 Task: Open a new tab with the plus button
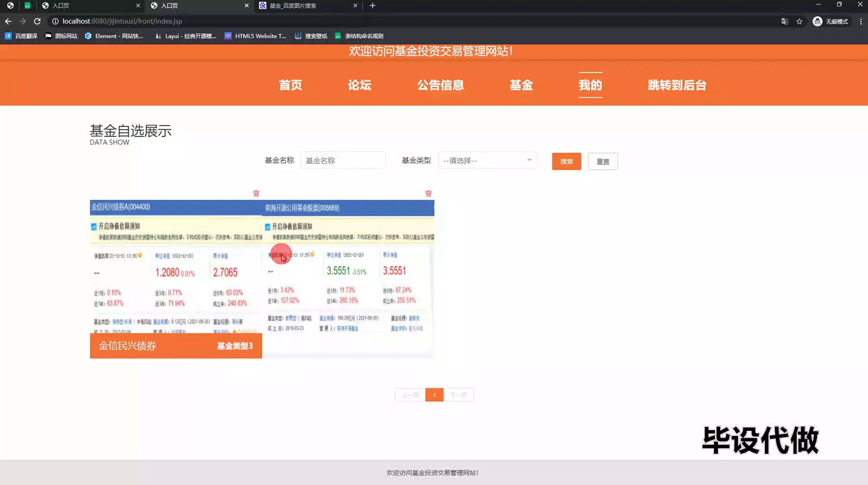(x=373, y=5)
